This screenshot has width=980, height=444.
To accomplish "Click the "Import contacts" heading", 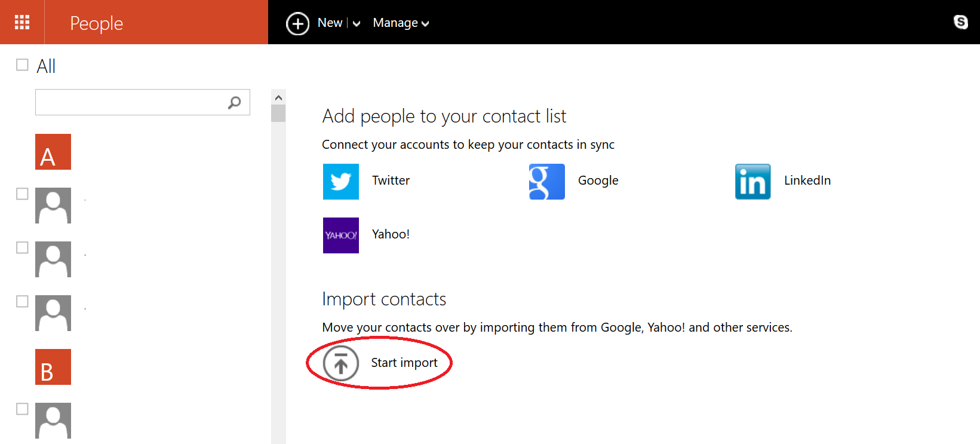I will coord(384,299).
